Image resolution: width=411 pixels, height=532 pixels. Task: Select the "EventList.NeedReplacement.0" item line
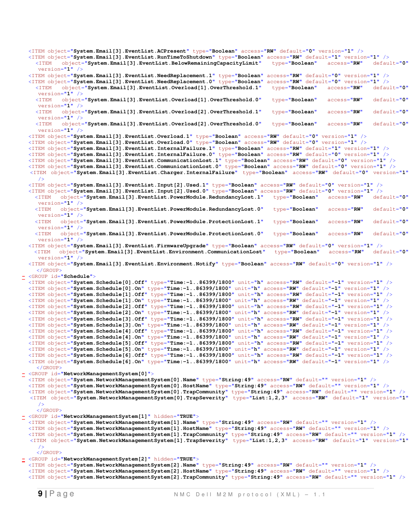[209, 81]
